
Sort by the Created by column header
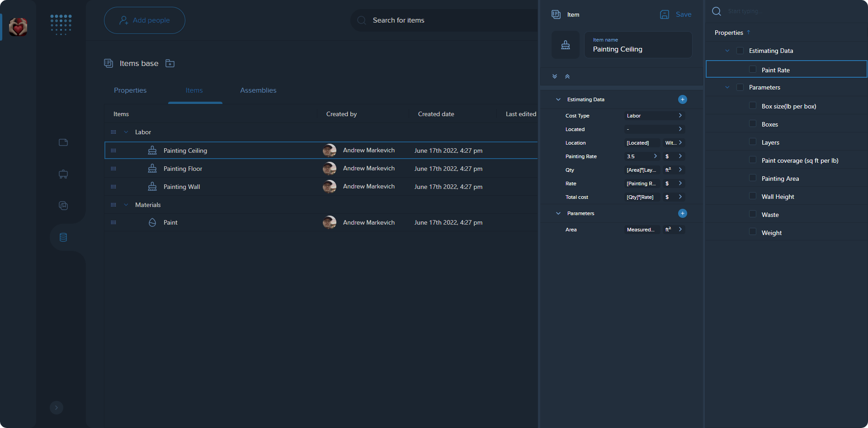[341, 114]
